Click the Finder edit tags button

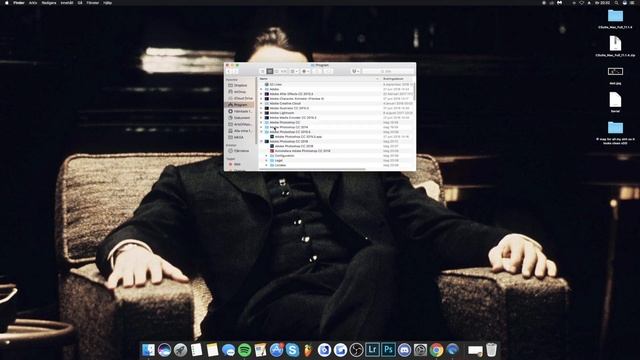click(x=328, y=71)
